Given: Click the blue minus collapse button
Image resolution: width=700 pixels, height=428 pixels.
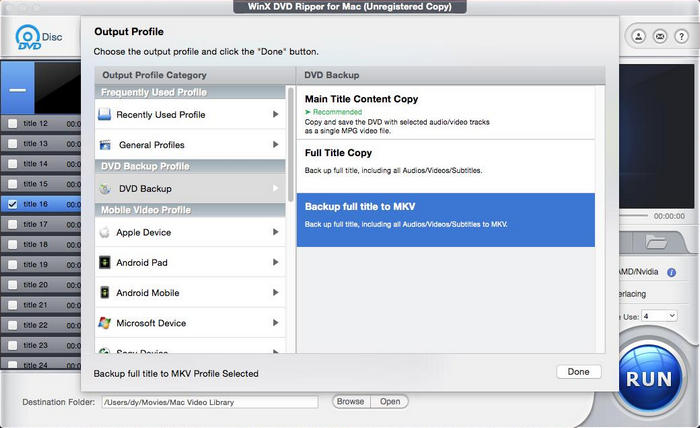Looking at the screenshot, I should click(x=17, y=88).
